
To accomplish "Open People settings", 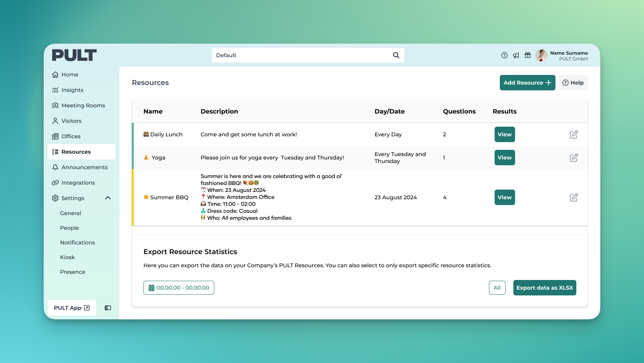I will pyautogui.click(x=70, y=228).
